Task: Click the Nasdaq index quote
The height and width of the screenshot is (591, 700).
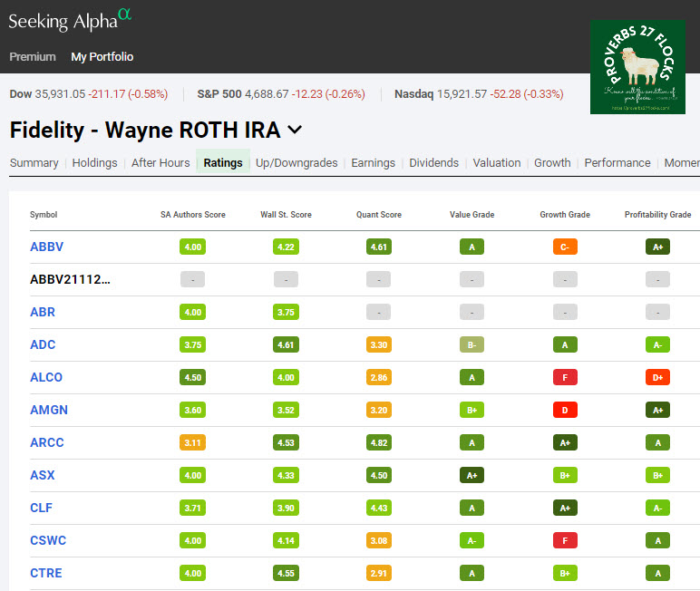Action: pyautogui.click(x=479, y=94)
